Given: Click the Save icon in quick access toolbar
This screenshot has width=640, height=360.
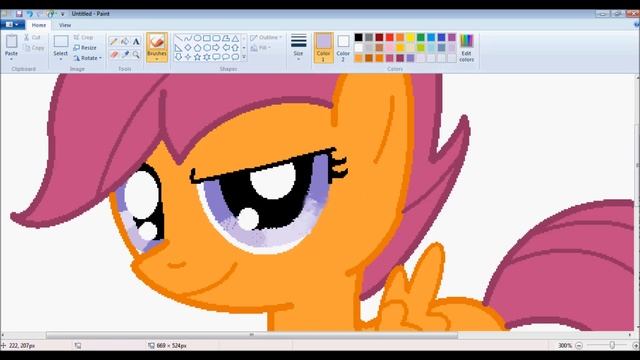Looking at the screenshot, I should tap(19, 14).
